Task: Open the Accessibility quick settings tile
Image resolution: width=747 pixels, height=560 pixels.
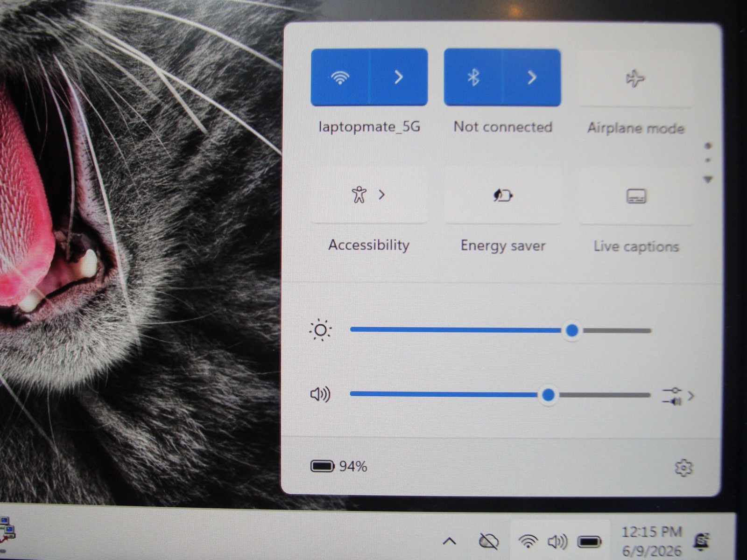Action: click(x=369, y=195)
